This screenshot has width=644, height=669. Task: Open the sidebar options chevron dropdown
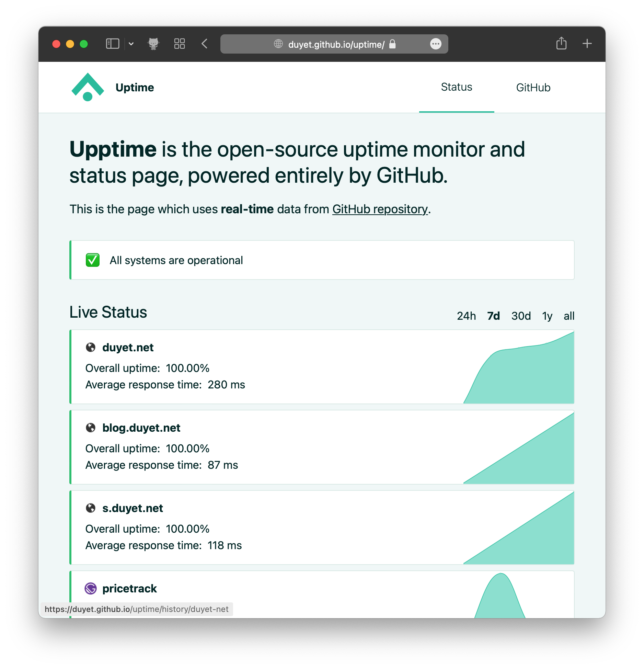(x=131, y=44)
